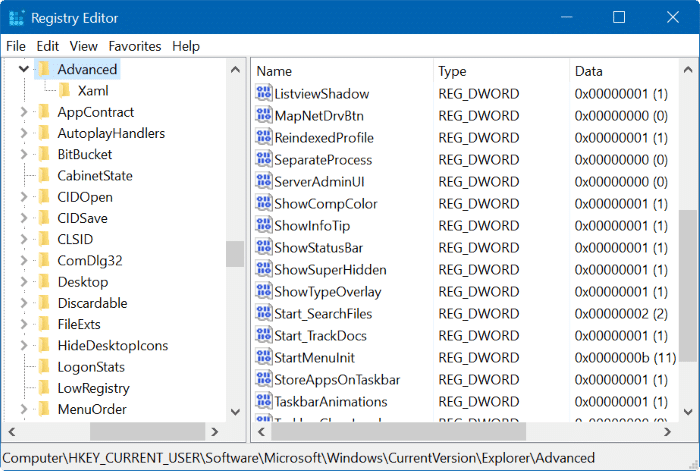Click the ShowStatusBar DWORD value icon

tap(264, 247)
